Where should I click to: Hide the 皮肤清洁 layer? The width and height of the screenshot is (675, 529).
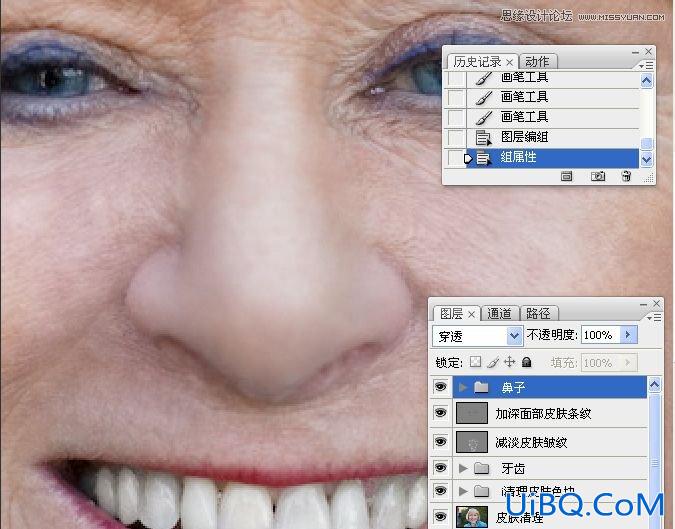(x=440, y=516)
